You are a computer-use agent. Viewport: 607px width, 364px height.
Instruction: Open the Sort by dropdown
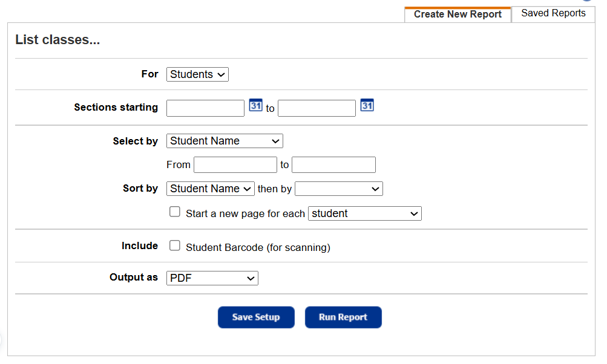point(210,188)
